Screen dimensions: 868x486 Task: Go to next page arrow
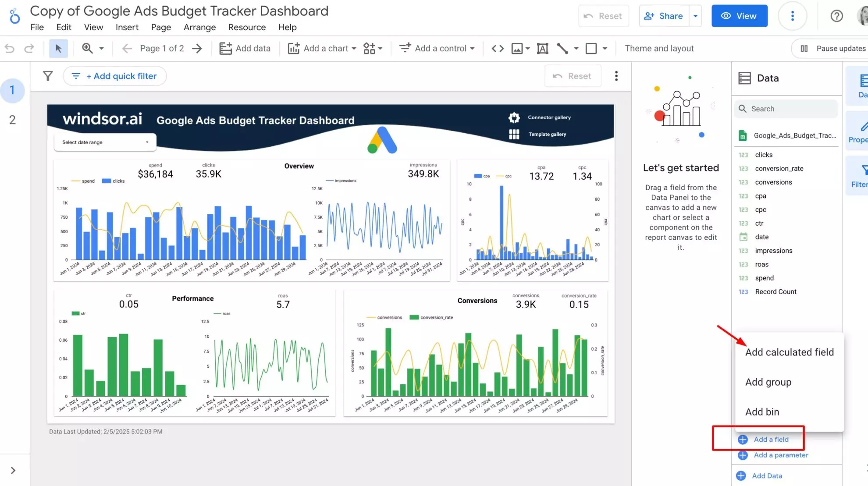pyautogui.click(x=197, y=49)
